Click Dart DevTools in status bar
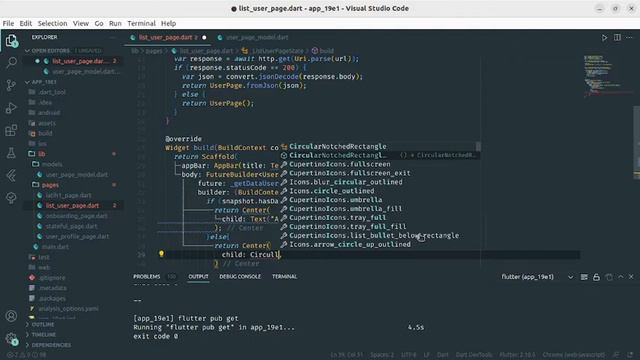This screenshot has width=640, height=360. [x=474, y=355]
